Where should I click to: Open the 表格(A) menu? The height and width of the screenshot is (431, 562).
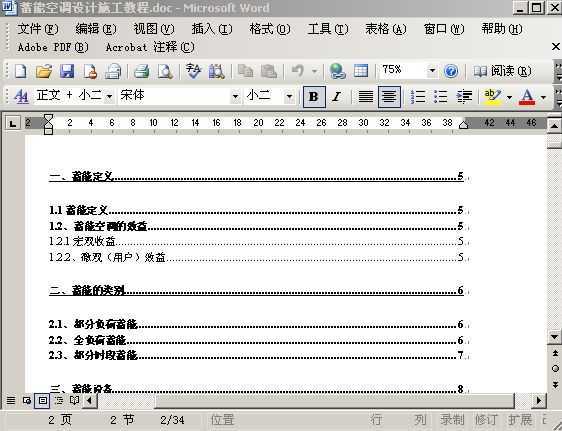click(x=386, y=29)
